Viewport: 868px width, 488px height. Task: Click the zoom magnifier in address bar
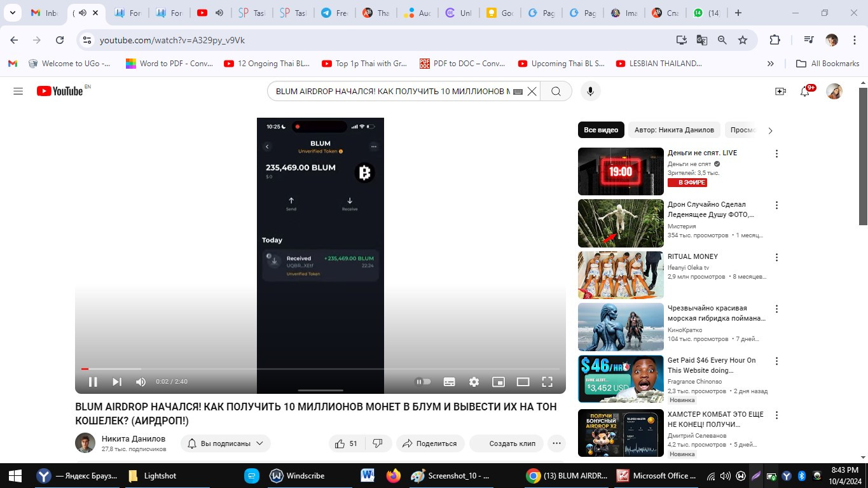(x=722, y=40)
